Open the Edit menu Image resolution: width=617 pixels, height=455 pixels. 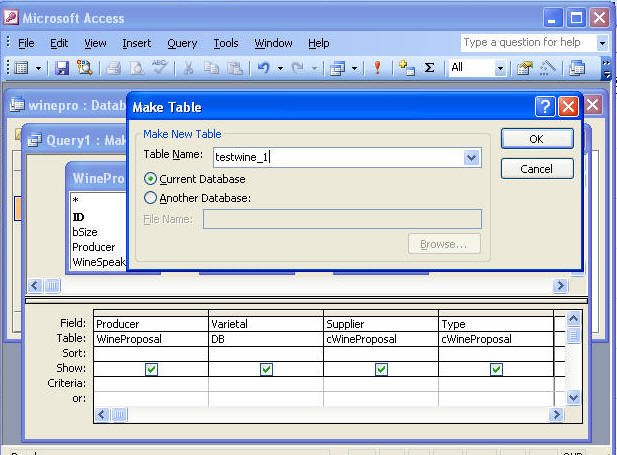point(59,43)
